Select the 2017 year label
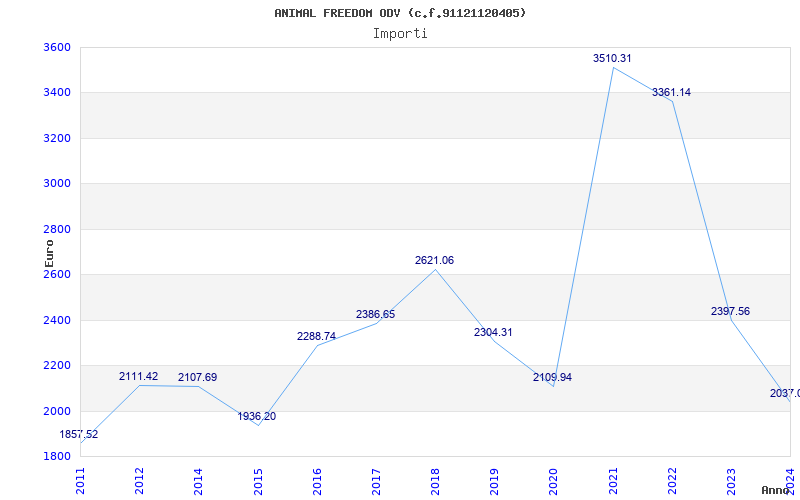This screenshot has width=800, height=500. pyautogui.click(x=377, y=481)
